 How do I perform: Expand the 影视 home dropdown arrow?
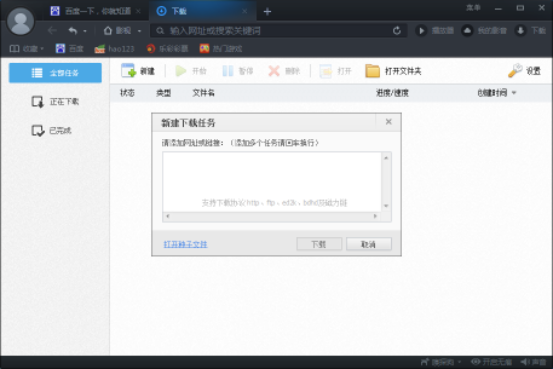pyautogui.click(x=139, y=31)
